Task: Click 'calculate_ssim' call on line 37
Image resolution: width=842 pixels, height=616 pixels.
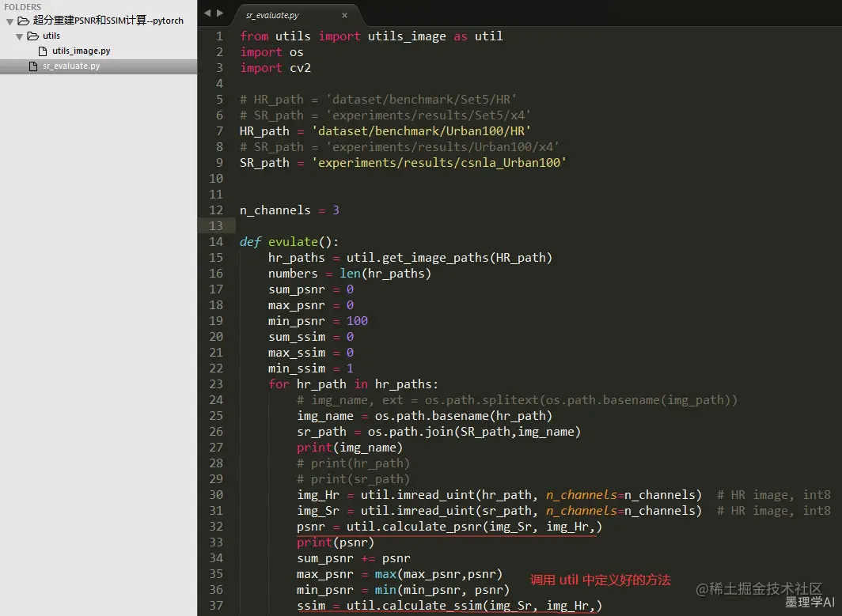Action: pyautogui.click(x=432, y=605)
